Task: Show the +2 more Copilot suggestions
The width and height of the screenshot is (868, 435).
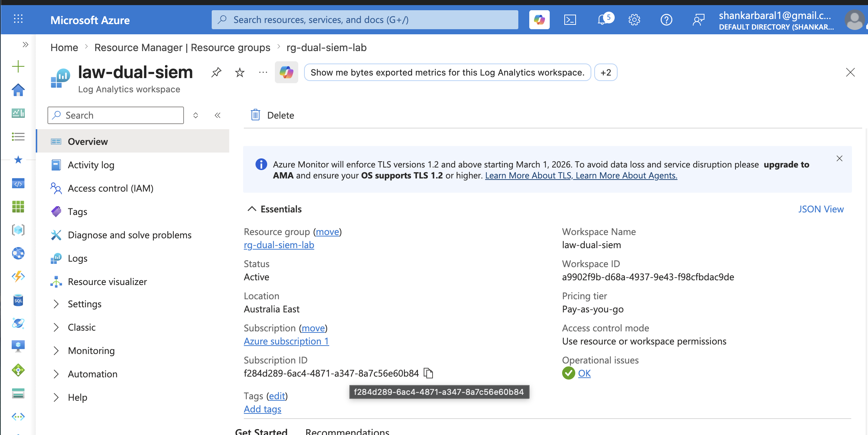Action: (606, 72)
